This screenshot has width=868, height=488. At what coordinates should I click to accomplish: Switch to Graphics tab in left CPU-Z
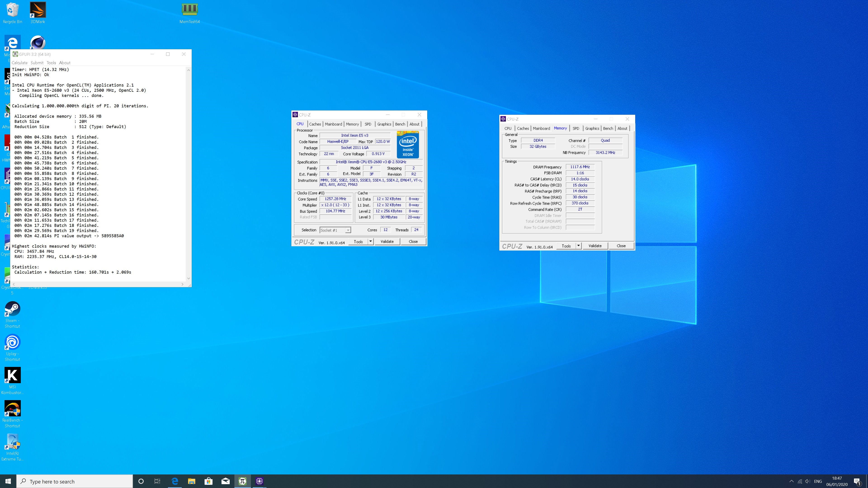click(384, 124)
